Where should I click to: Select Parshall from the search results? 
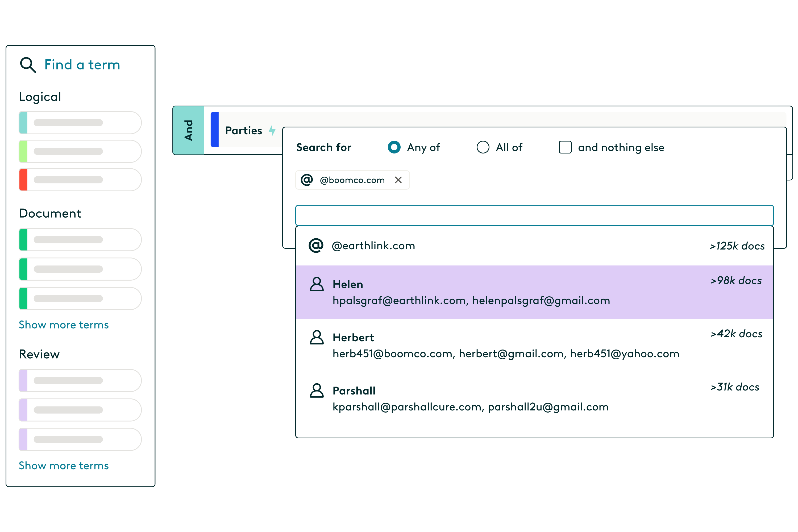[534, 398]
